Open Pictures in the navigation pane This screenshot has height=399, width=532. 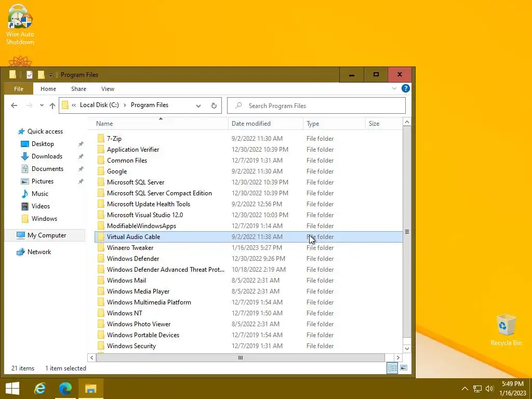click(x=43, y=181)
